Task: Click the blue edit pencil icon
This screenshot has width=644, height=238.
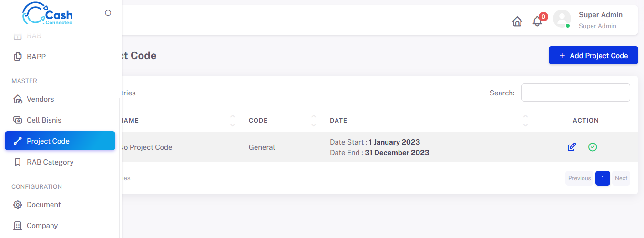Action: pos(572,147)
